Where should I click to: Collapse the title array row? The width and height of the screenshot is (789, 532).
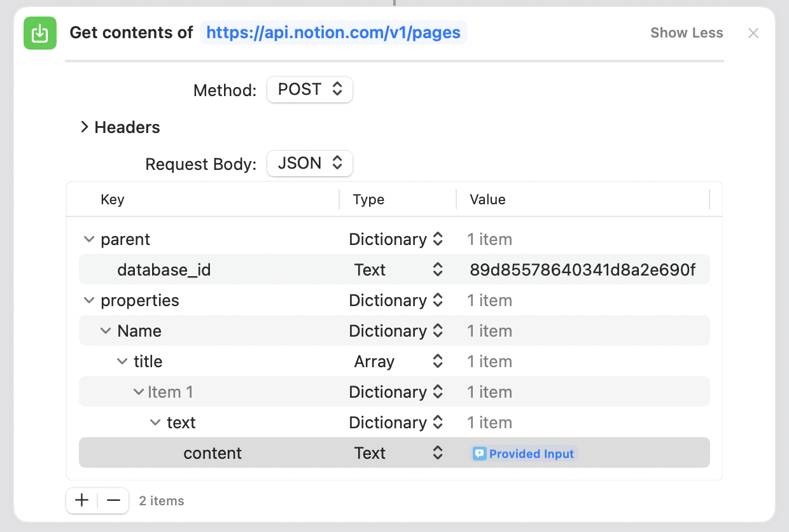pos(122,362)
